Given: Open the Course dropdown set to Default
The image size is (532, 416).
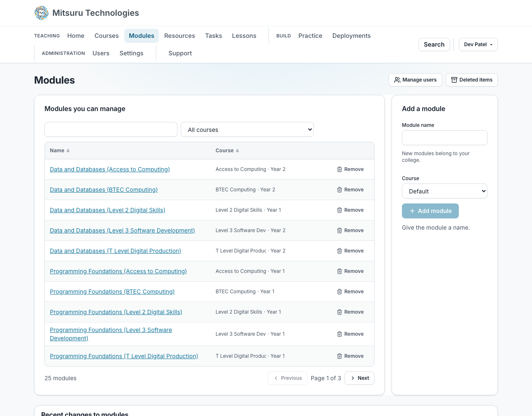Looking at the screenshot, I should 445,191.
